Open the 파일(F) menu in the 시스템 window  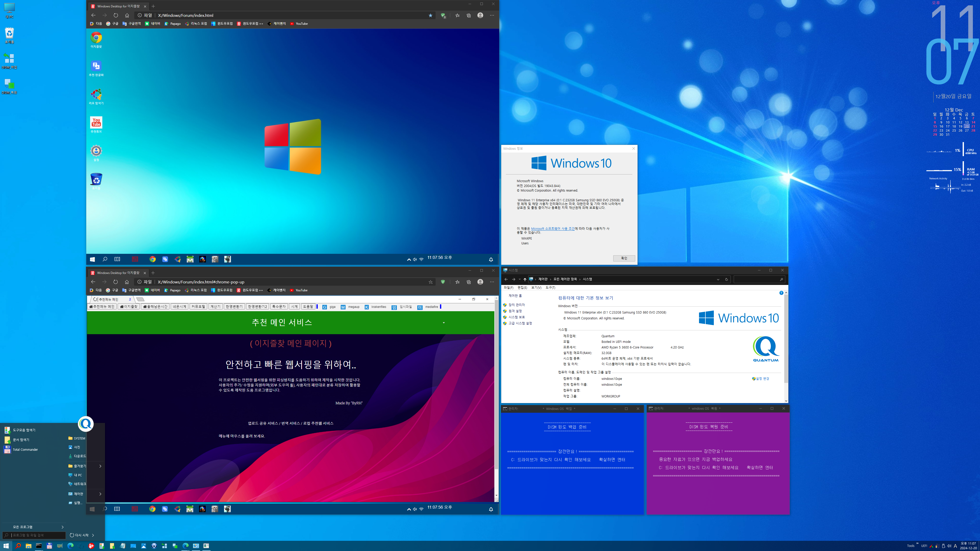tap(509, 287)
